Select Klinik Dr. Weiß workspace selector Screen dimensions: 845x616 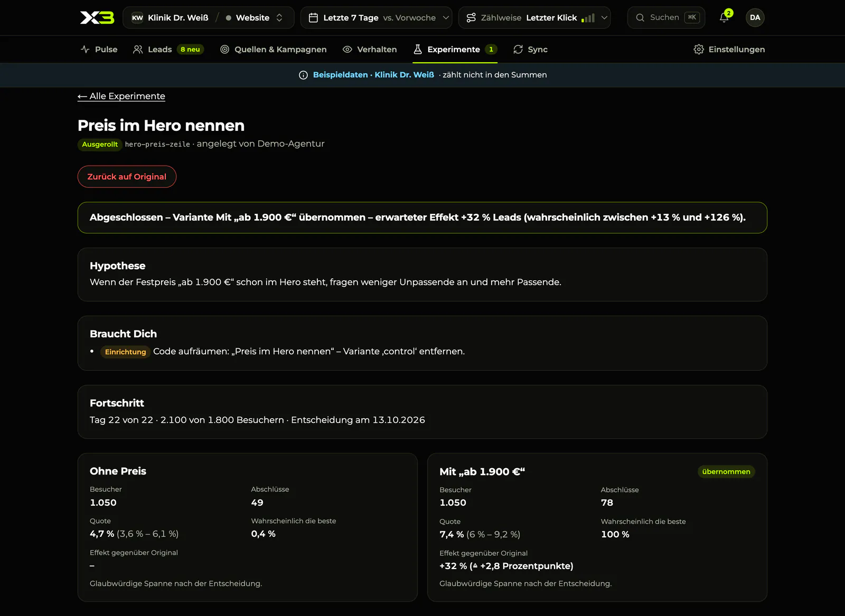tap(170, 17)
